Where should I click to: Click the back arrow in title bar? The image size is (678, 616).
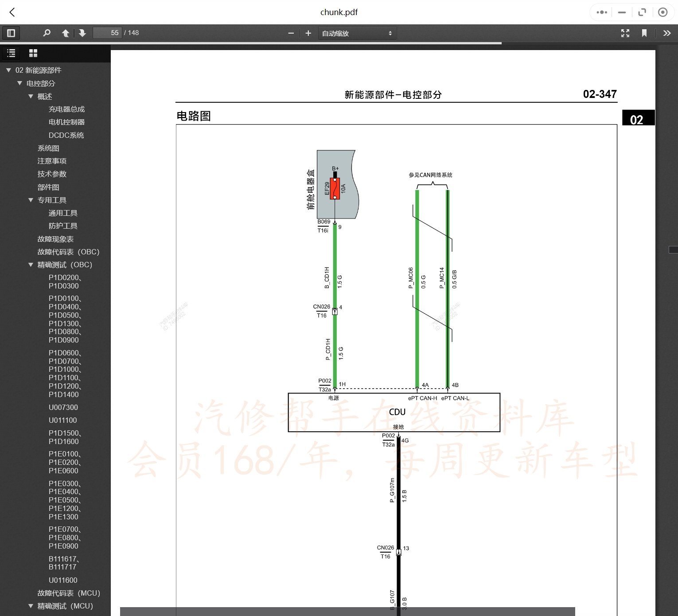point(12,12)
